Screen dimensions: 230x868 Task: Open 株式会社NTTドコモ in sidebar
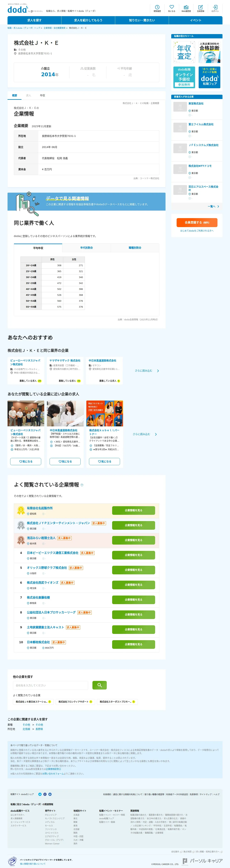(x=200, y=166)
